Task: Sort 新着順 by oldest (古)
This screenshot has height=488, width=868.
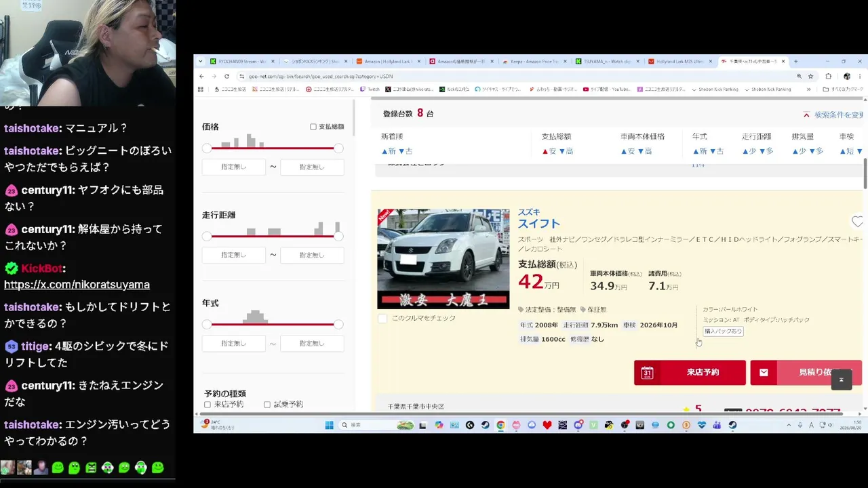Action: coord(406,151)
